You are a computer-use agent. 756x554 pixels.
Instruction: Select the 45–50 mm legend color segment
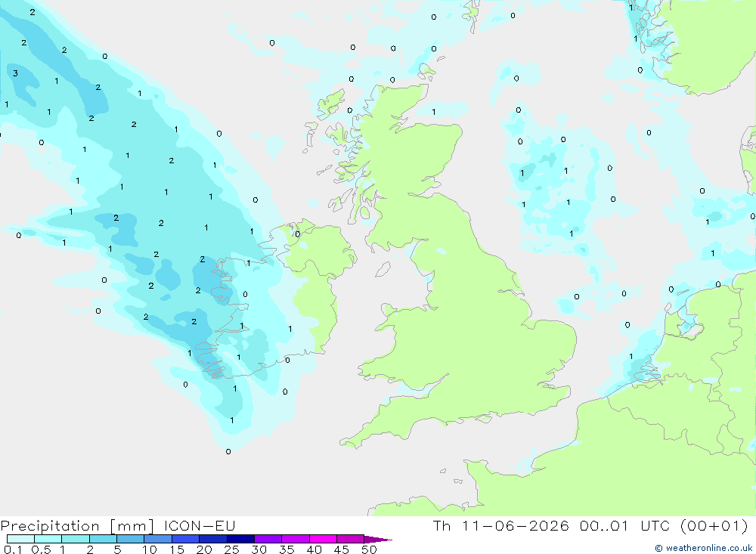[351, 539]
